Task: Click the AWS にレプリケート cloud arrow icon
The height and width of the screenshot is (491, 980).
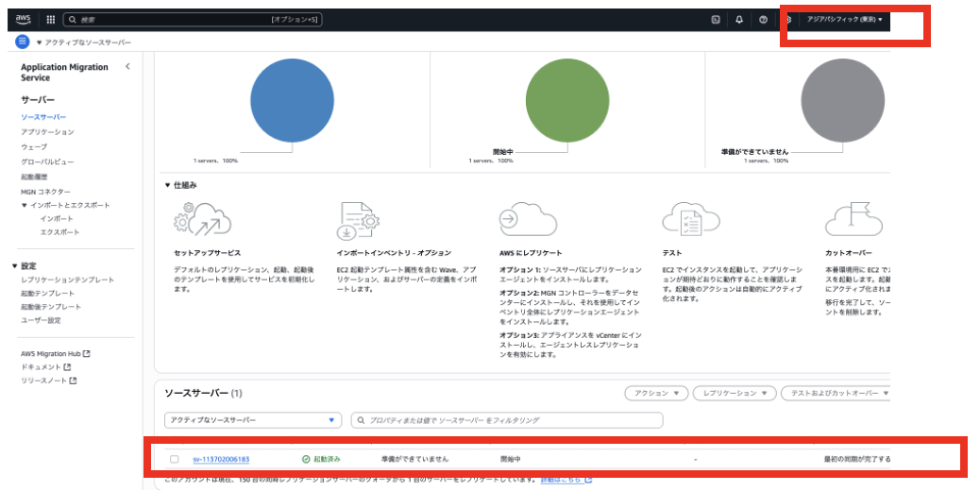Action: click(528, 219)
